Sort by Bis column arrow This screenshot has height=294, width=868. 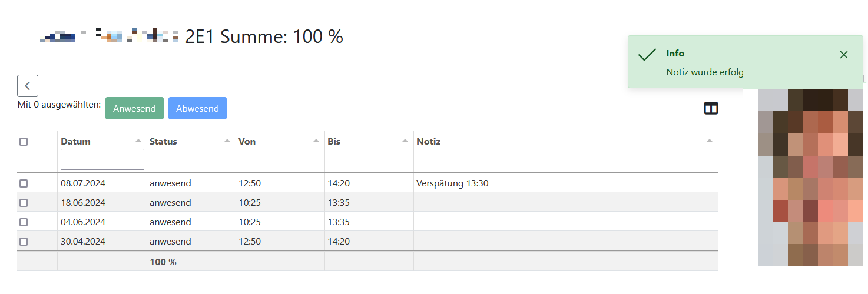[405, 141]
